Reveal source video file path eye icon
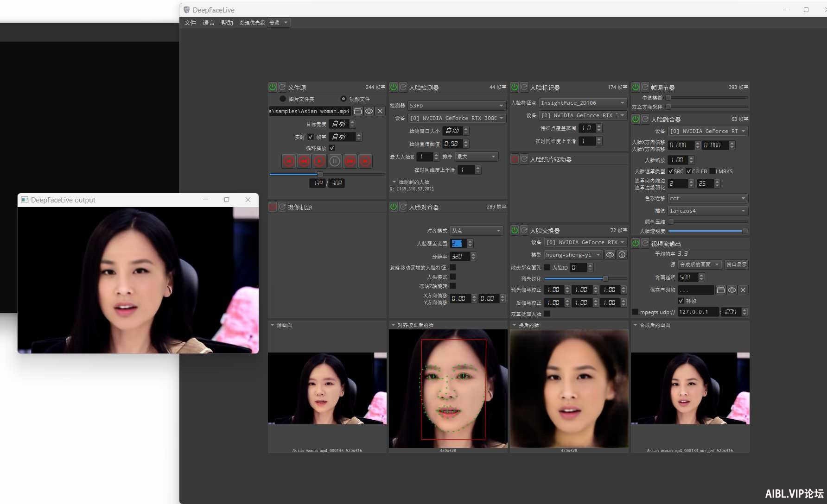Screen dimensions: 827x504 click(369, 111)
